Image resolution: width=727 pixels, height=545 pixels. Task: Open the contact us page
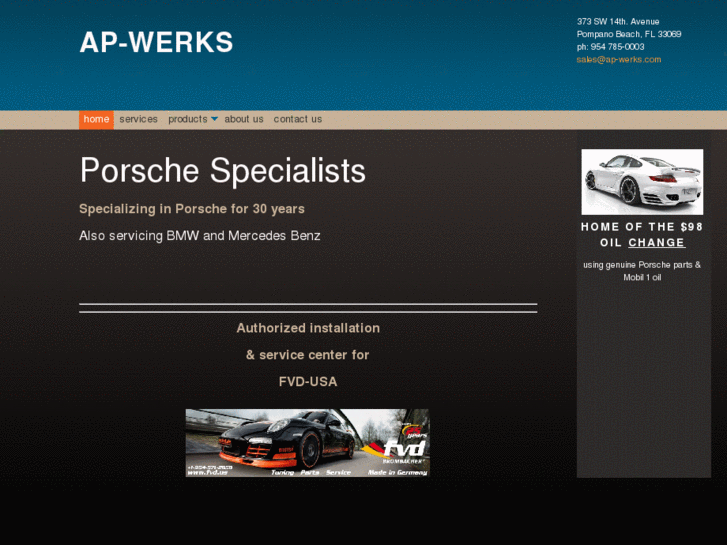pyautogui.click(x=298, y=119)
